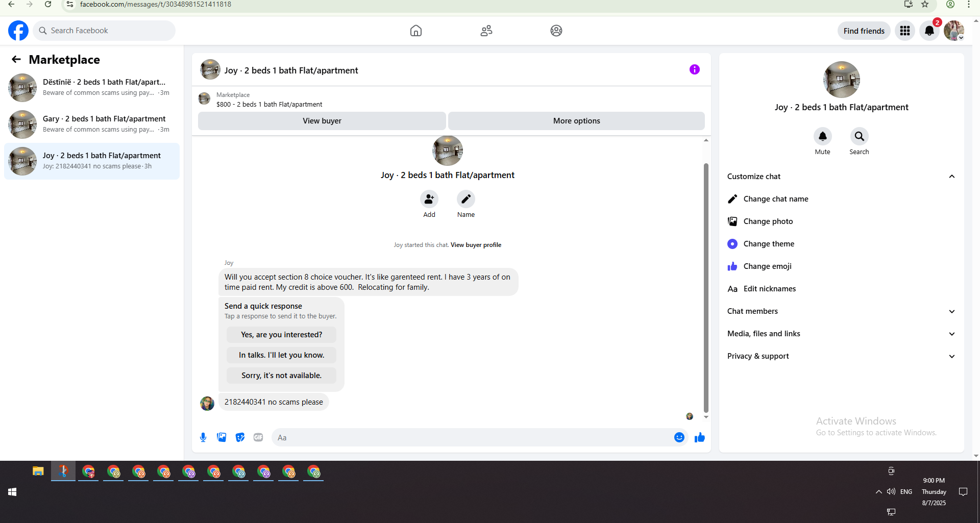
Task: Send quick reply "Sorry, it's not available."
Action: tap(282, 376)
